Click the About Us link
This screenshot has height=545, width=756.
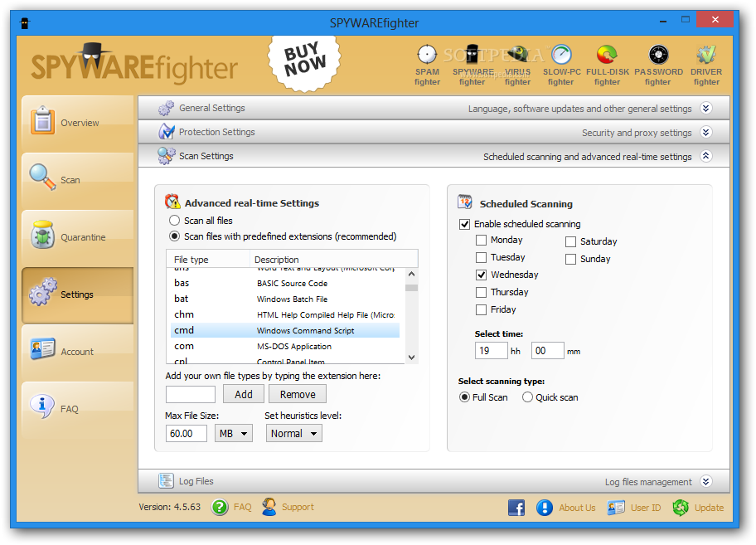(x=577, y=508)
